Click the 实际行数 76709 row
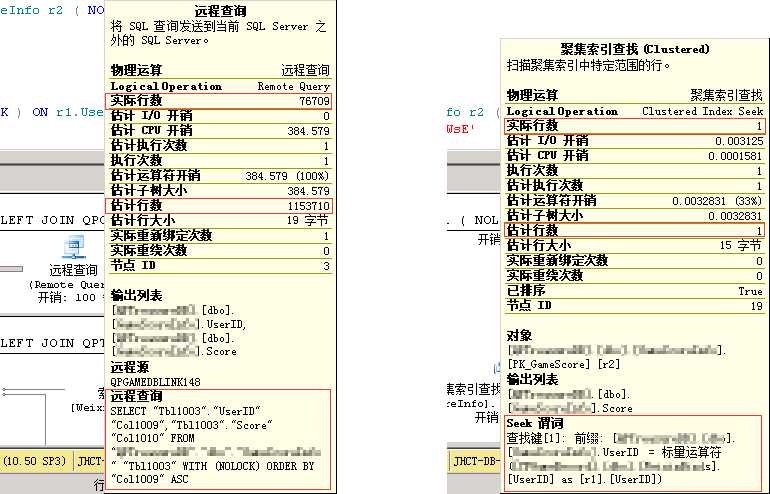 [x=220, y=101]
